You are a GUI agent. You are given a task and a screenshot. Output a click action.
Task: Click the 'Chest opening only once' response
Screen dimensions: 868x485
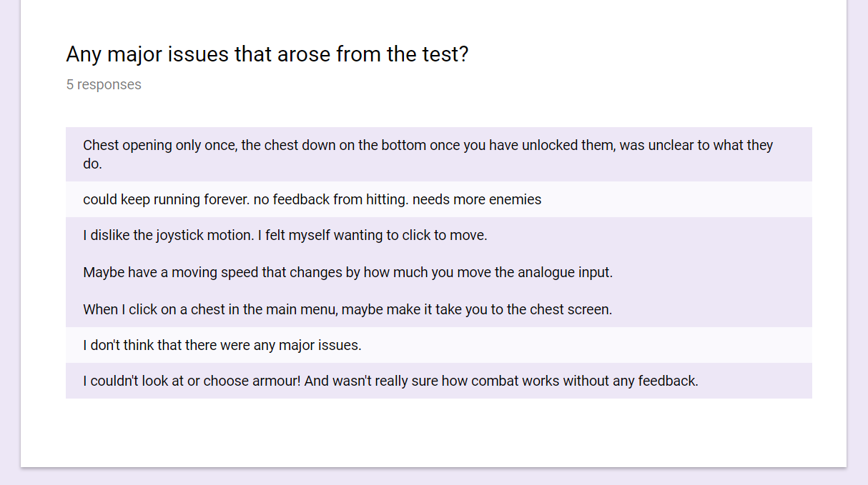[438, 154]
